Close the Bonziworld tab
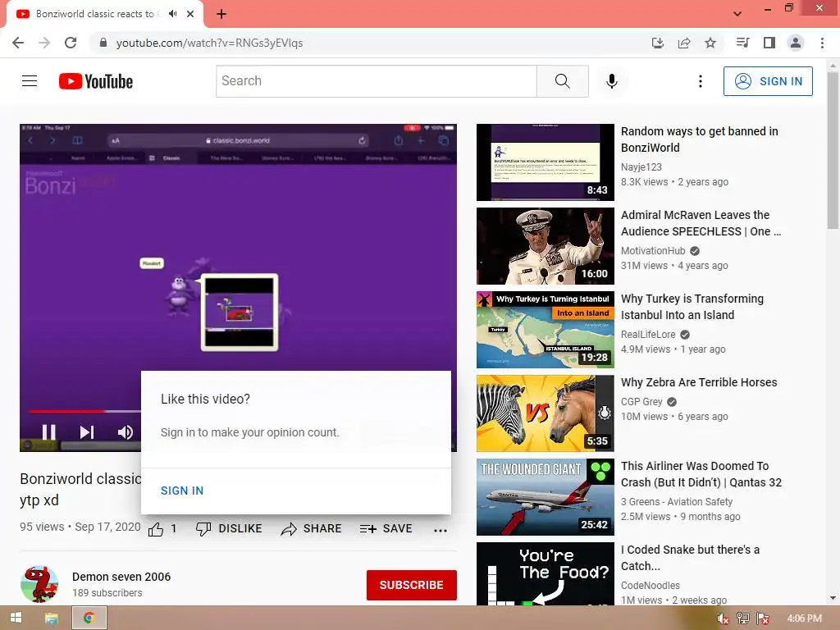Viewport: 840px width, 630px height. pyautogui.click(x=190, y=14)
